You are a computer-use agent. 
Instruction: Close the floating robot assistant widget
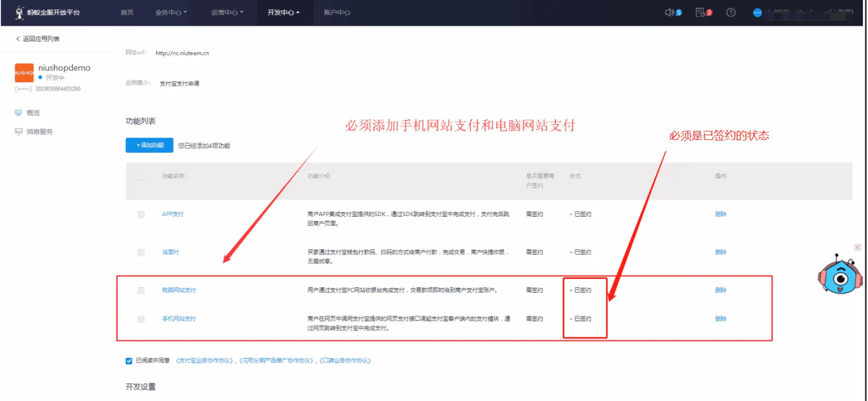tap(857, 247)
